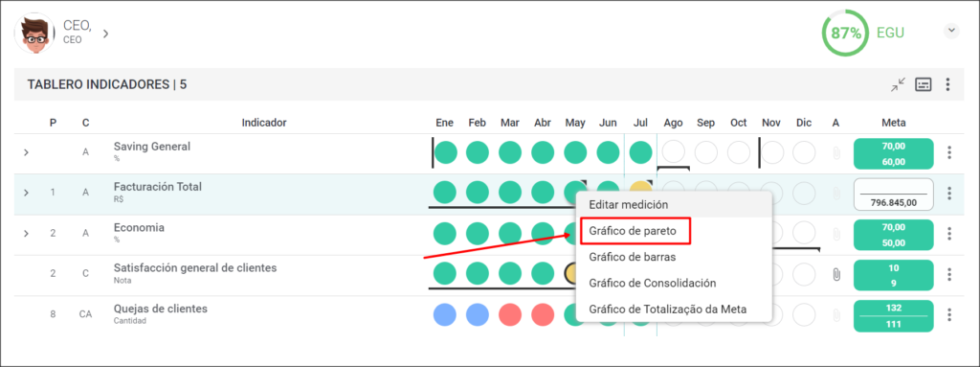Click Quejas de clientes December empty circle
The image size is (980, 367).
pyautogui.click(x=804, y=314)
